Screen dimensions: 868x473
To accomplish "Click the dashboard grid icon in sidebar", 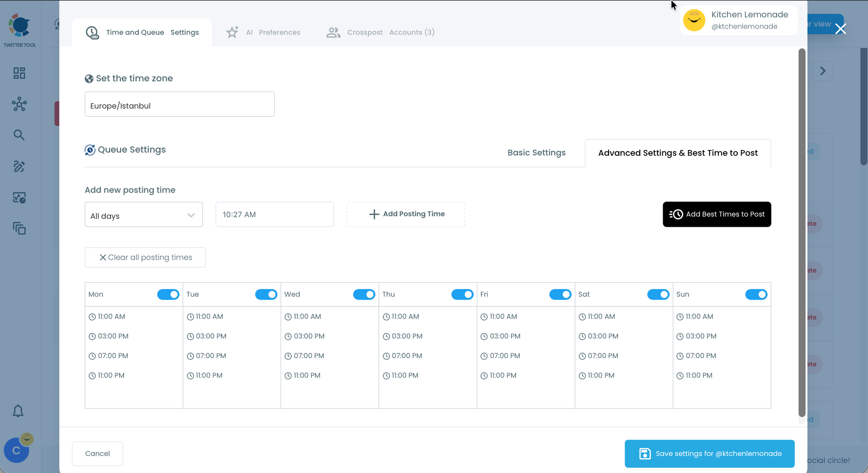I will tap(19, 73).
